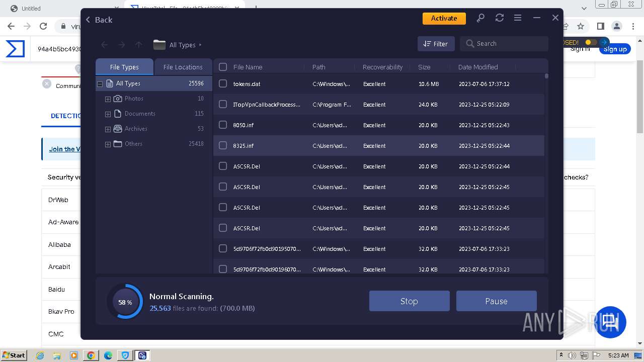The height and width of the screenshot is (362, 644).
Task: Click Sign up button on VirusTotal
Action: pyautogui.click(x=615, y=49)
